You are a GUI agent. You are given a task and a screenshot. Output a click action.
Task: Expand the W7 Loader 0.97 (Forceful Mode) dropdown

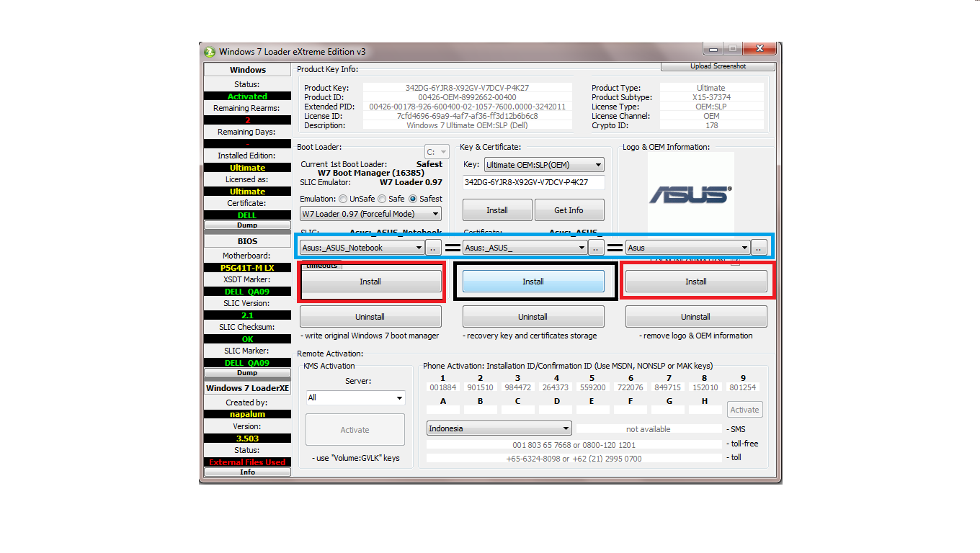(370, 214)
